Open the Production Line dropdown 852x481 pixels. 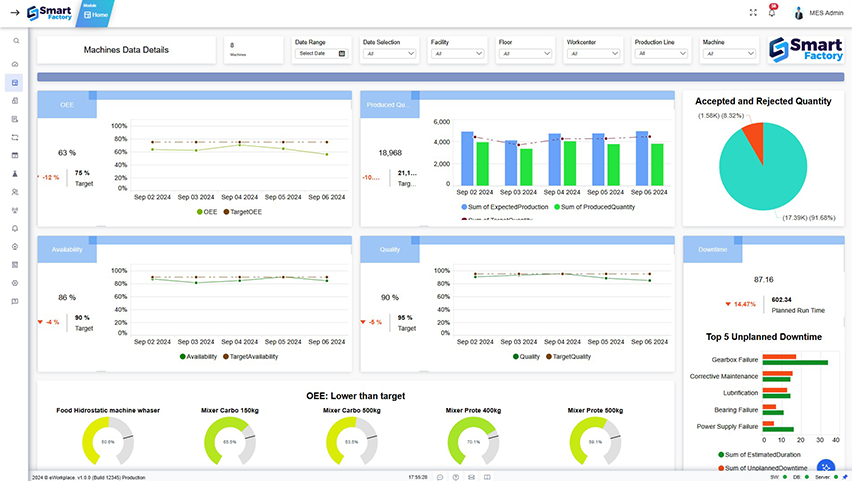click(661, 53)
